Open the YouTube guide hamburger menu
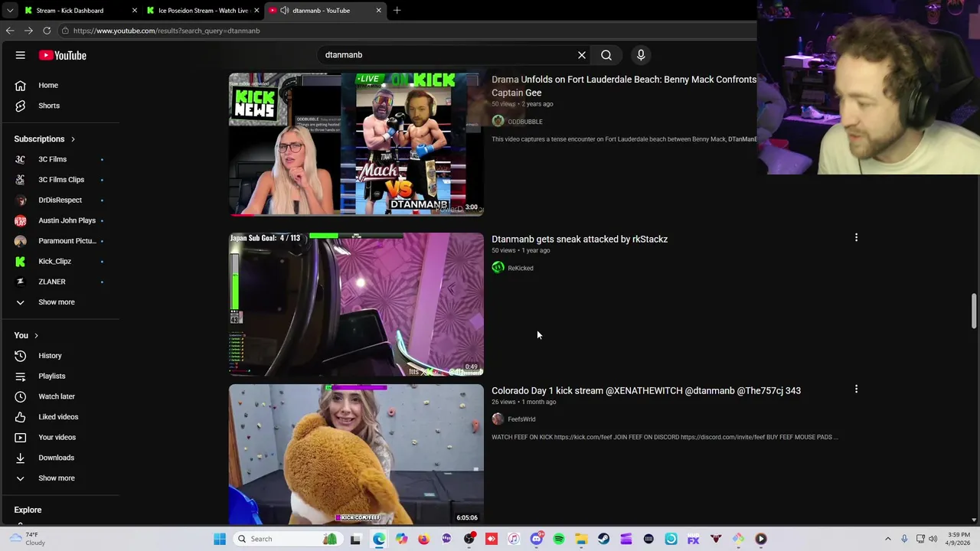Viewport: 980px width, 551px height. click(21, 55)
